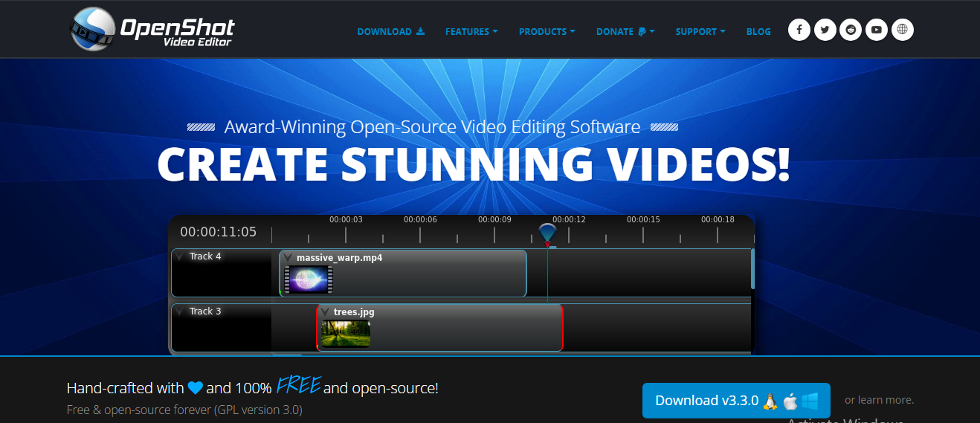Image resolution: width=980 pixels, height=423 pixels.
Task: Click the blue playhead marker on timeline
Action: [547, 233]
